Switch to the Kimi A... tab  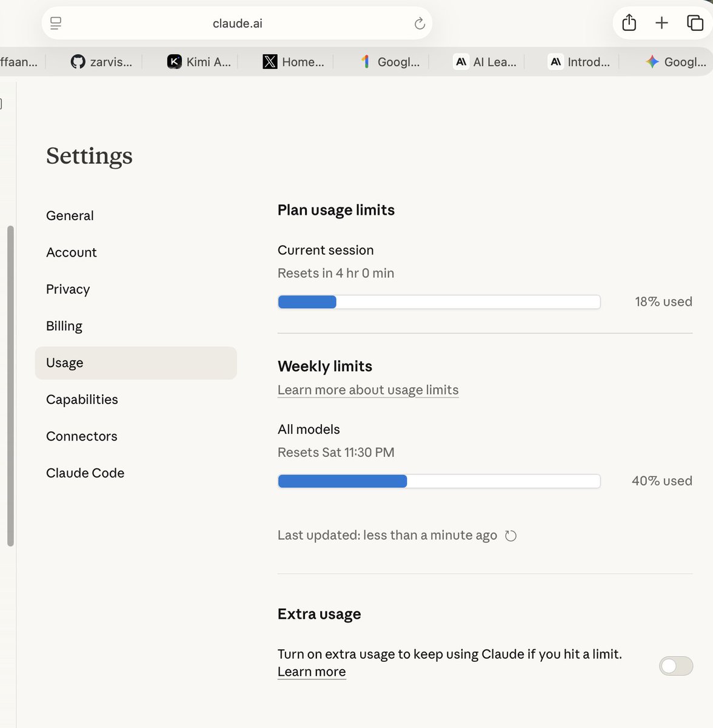199,62
